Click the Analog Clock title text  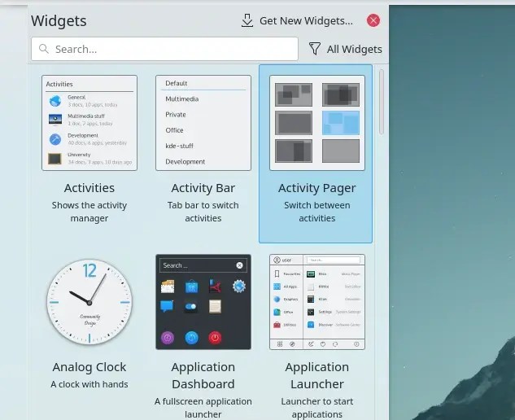pos(89,367)
